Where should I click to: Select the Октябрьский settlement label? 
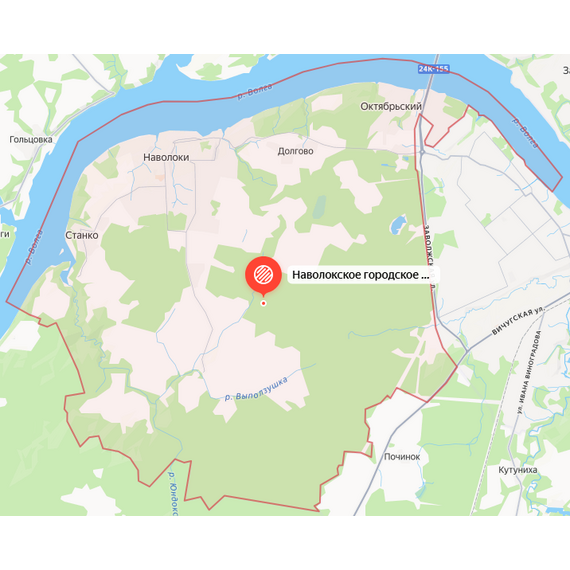(391, 106)
